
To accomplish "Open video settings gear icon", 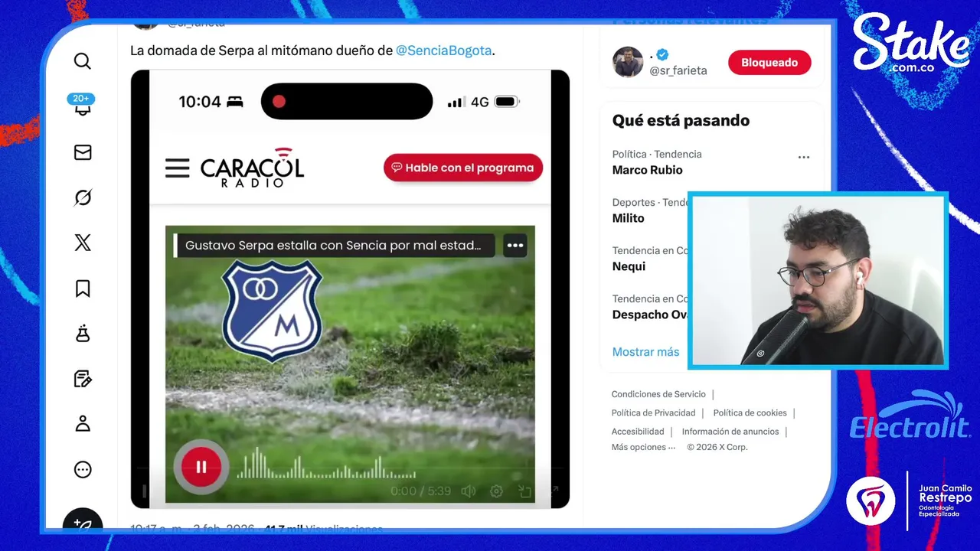I will (x=496, y=491).
